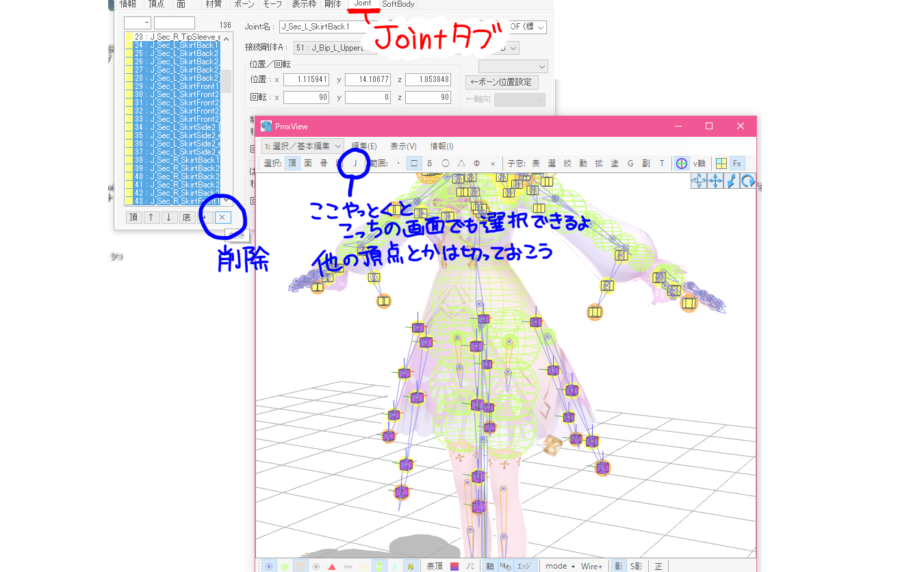Toggle bone (骨) selection in PmxView
The height and width of the screenshot is (572, 924).
tap(324, 164)
